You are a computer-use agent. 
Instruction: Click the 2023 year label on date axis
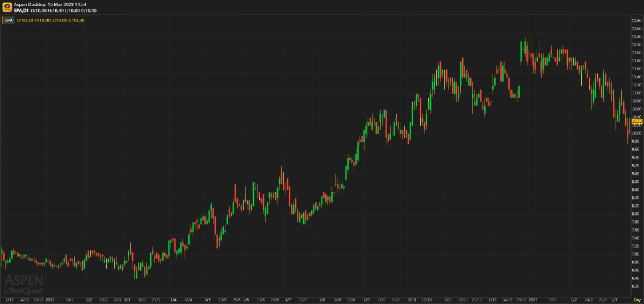pyautogui.click(x=533, y=300)
